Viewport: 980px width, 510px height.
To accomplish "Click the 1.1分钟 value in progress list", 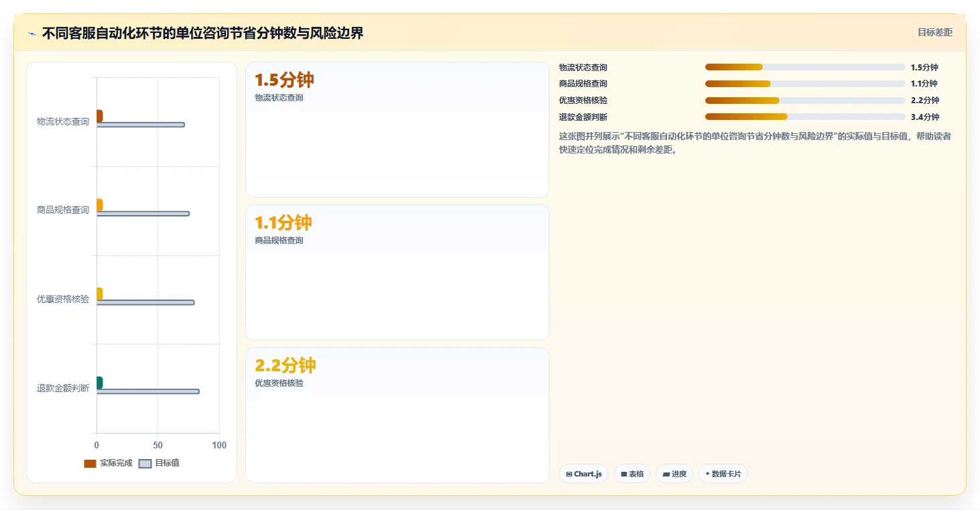I will point(924,84).
